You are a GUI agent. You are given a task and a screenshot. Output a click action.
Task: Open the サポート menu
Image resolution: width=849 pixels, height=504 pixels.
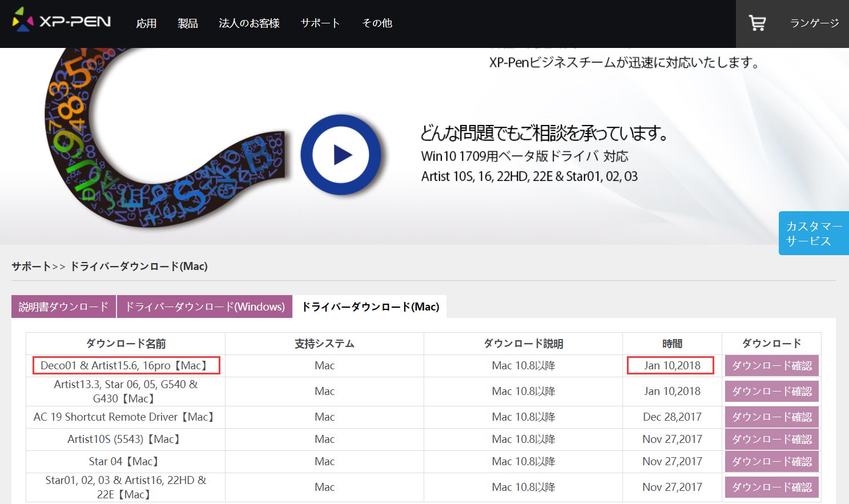(x=320, y=23)
